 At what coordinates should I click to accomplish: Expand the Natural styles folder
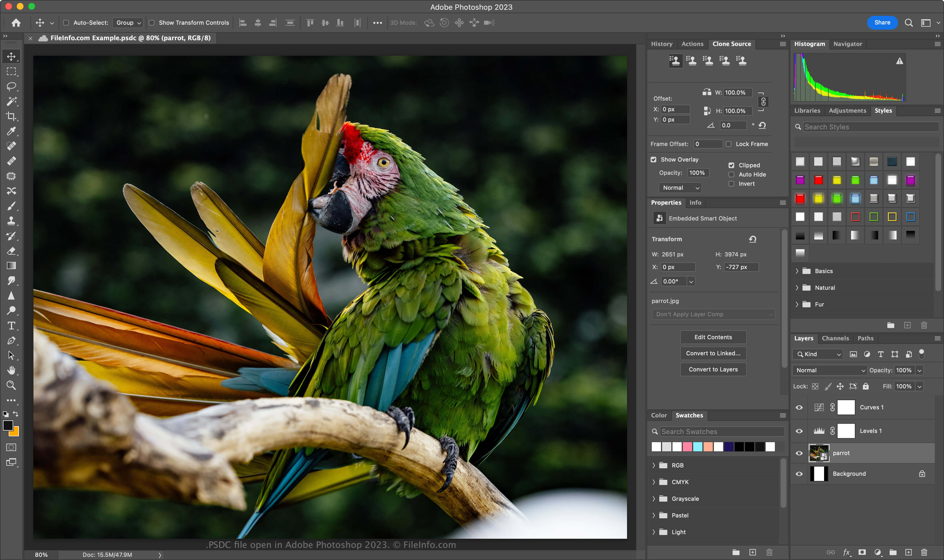coord(797,287)
